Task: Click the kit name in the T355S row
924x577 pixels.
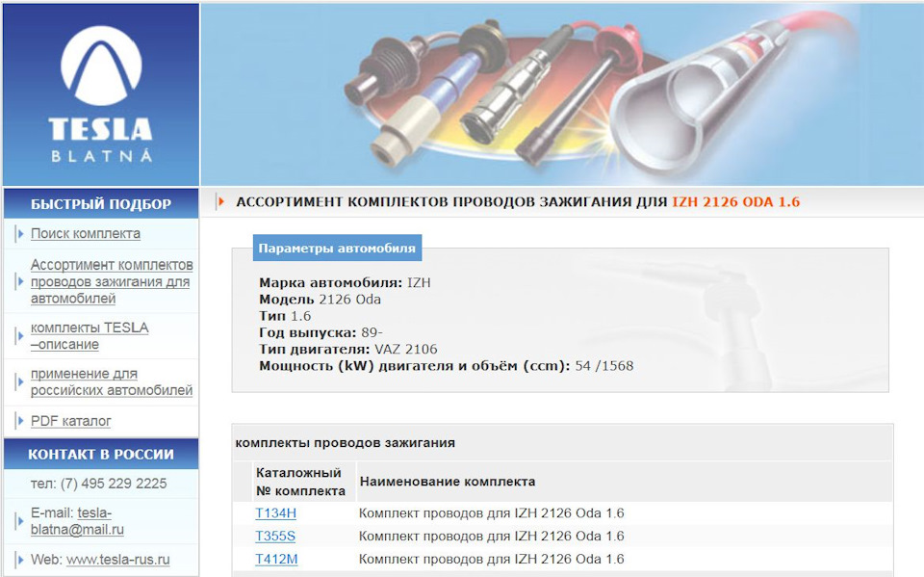Action: [492, 537]
